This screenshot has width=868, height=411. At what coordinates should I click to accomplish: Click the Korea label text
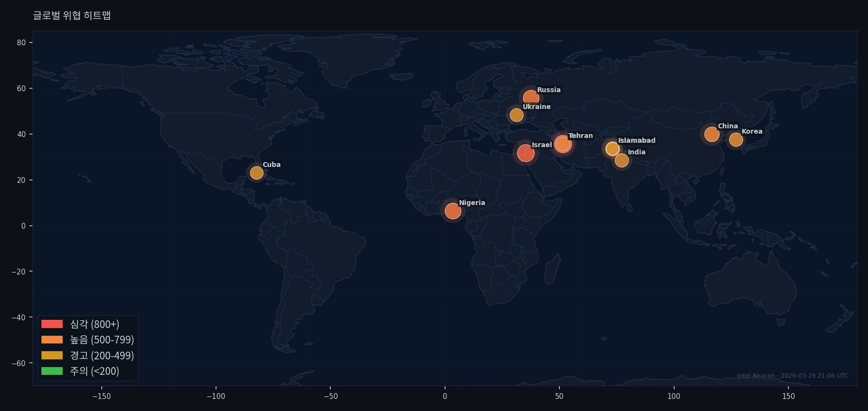coord(752,131)
